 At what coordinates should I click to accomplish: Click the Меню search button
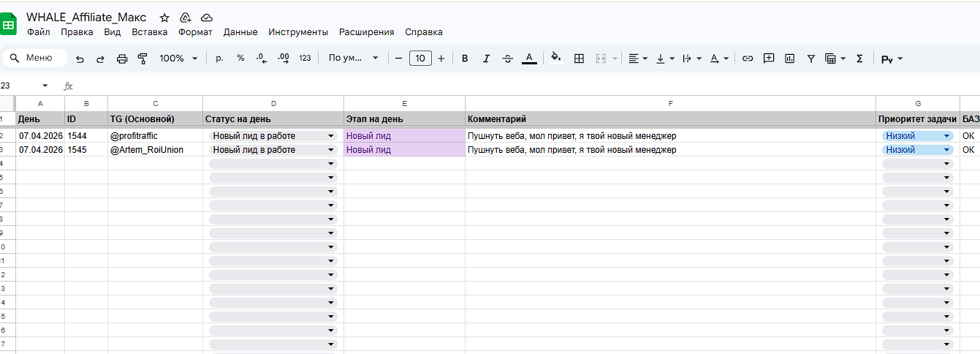pos(34,59)
